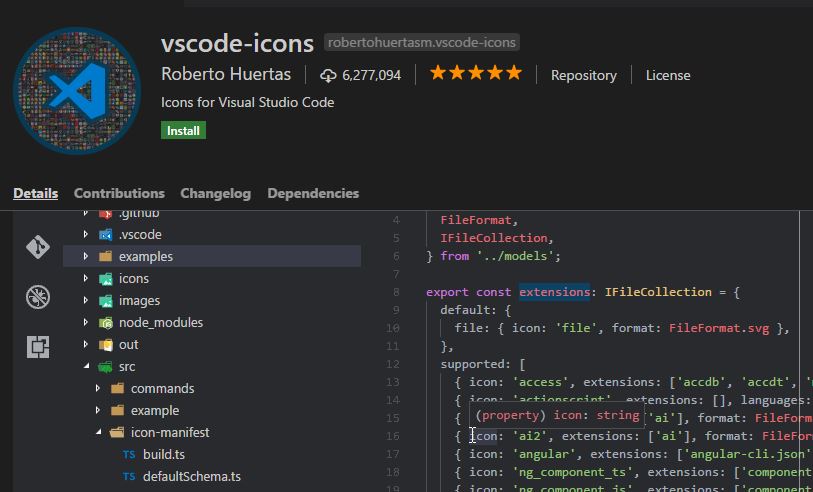Image resolution: width=813 pixels, height=492 pixels.
Task: Open the Extensions activity bar icon
Action: point(38,347)
